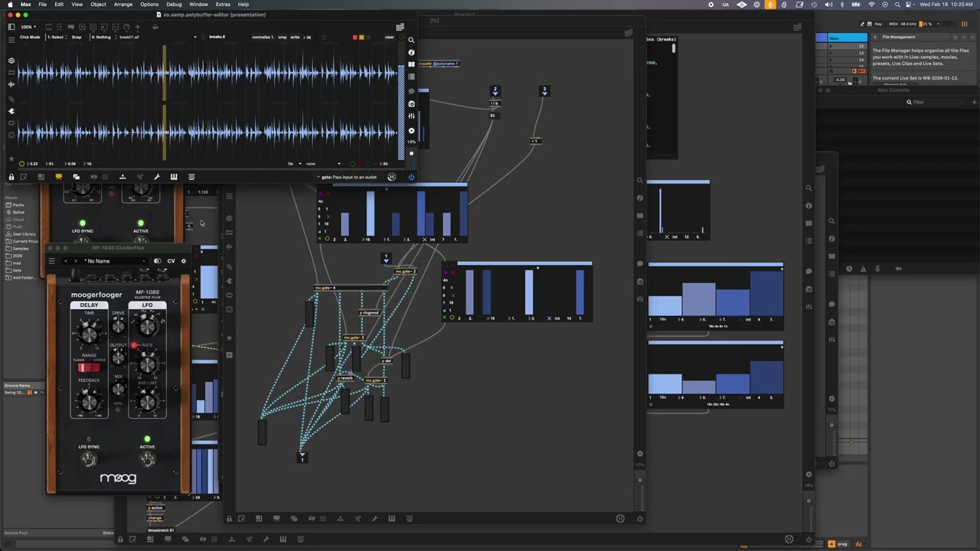Screen dimensions: 980x551
Task: Open the Options menu
Action: tap(149, 5)
